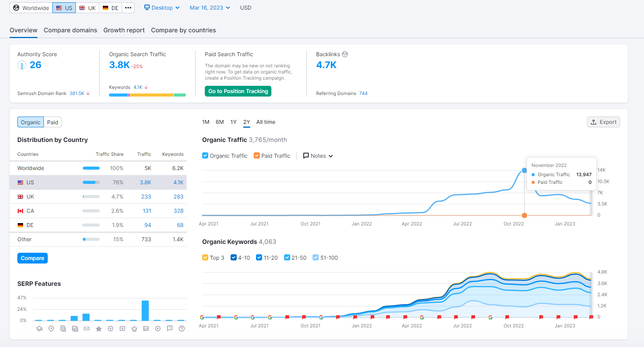Screen dimensions: 644x347
Task: Click the Export button
Action: point(603,122)
